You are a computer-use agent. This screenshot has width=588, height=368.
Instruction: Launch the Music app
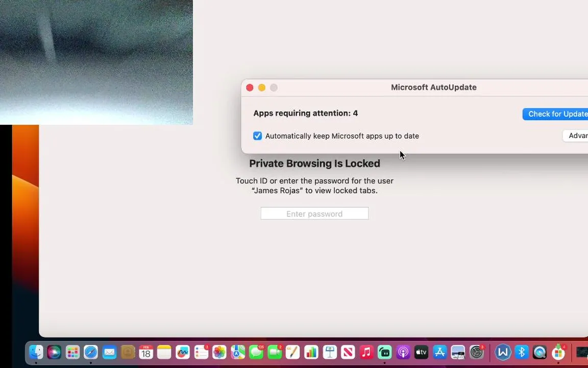click(x=366, y=352)
